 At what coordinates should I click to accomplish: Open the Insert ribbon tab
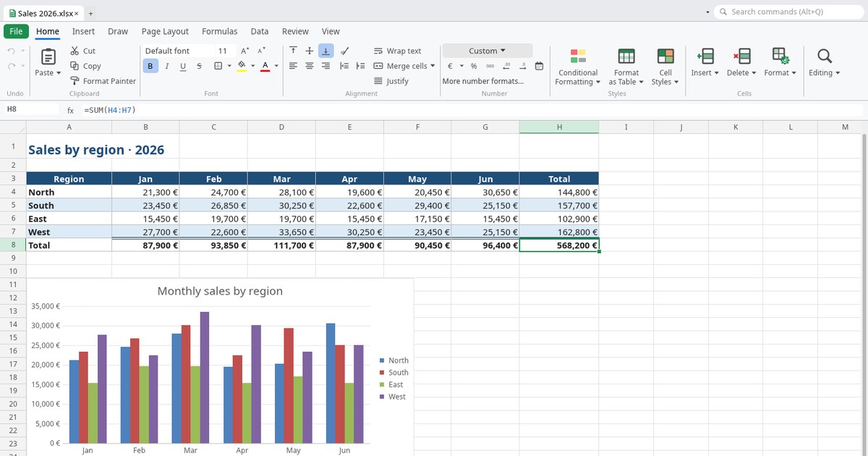83,31
